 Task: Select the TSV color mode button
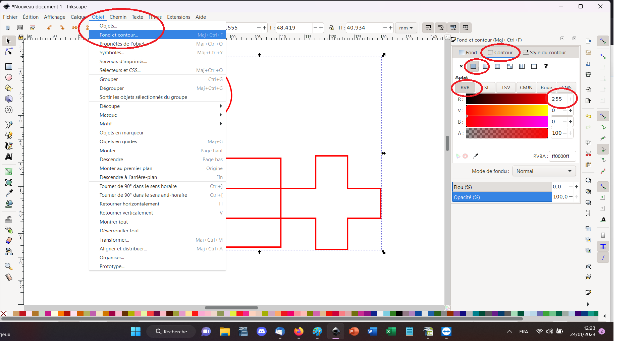click(x=505, y=87)
